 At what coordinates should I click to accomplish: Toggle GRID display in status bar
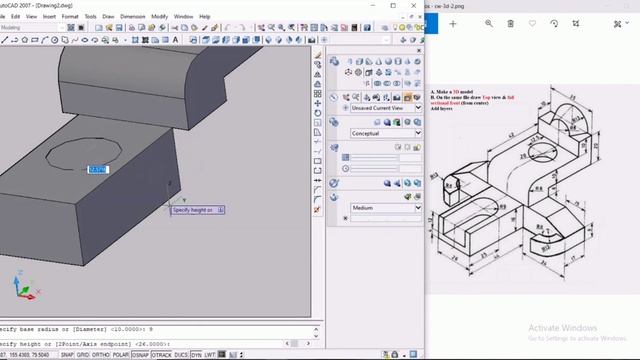tap(82, 355)
